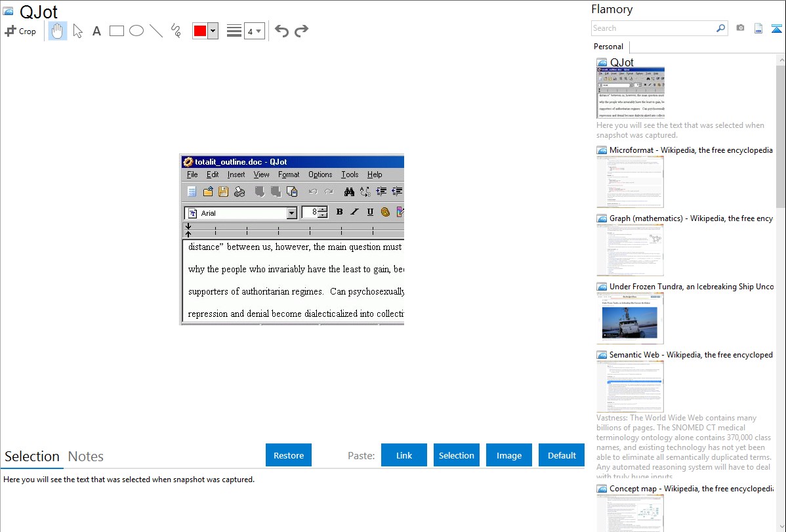
Task: Click the Paste Link button
Action: point(404,455)
